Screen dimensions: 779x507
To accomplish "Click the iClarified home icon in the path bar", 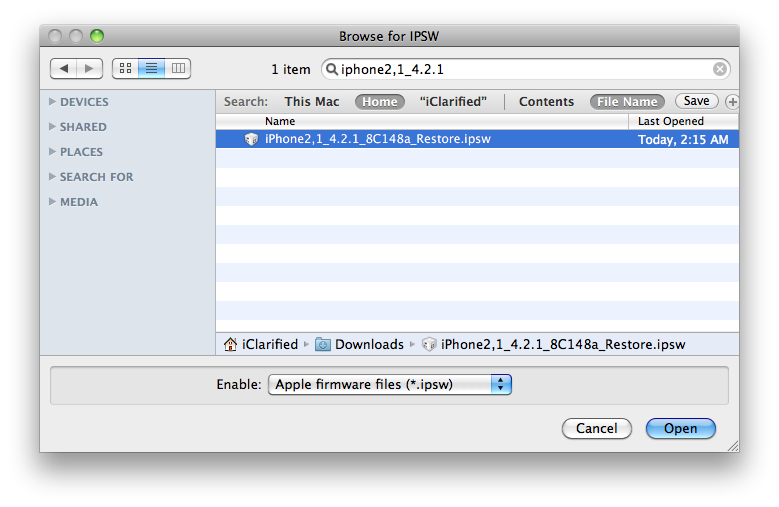I will coord(230,344).
